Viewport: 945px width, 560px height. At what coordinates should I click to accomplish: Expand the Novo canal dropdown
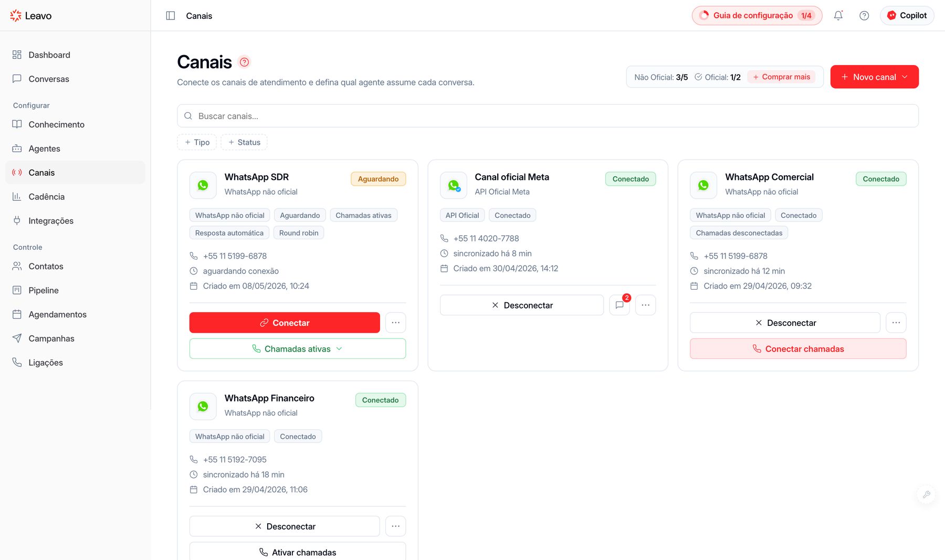tap(875, 77)
